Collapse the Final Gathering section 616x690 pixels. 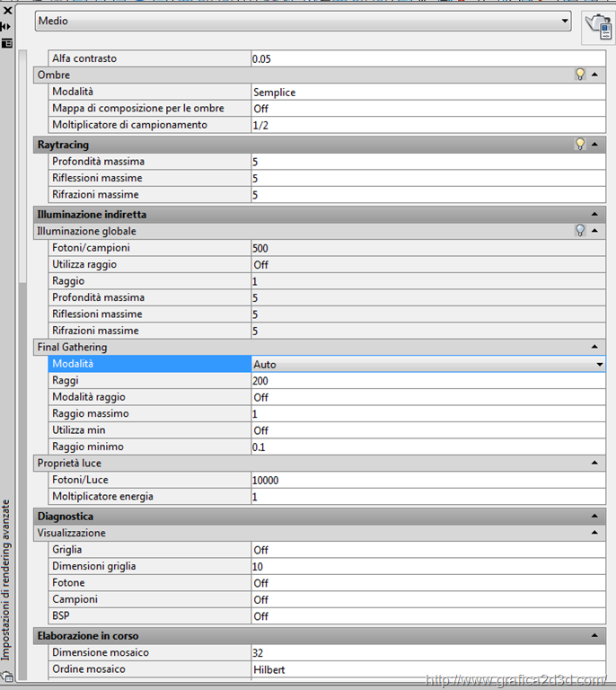[x=594, y=347]
